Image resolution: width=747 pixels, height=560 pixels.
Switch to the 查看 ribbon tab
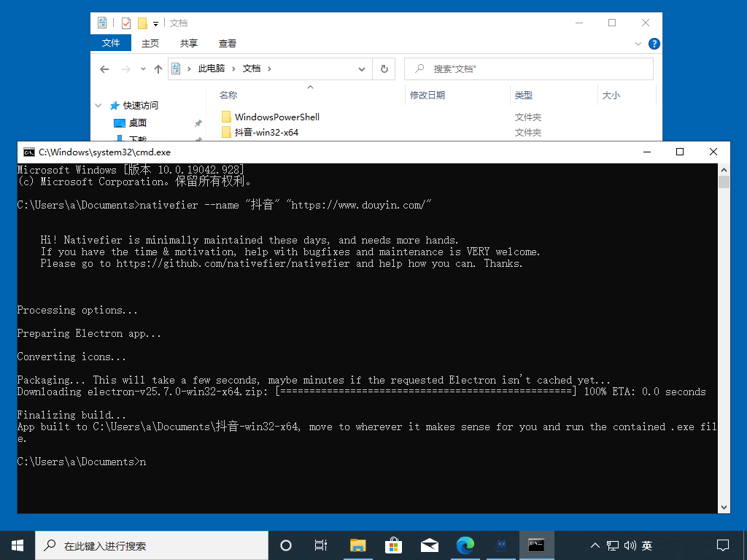click(x=228, y=43)
